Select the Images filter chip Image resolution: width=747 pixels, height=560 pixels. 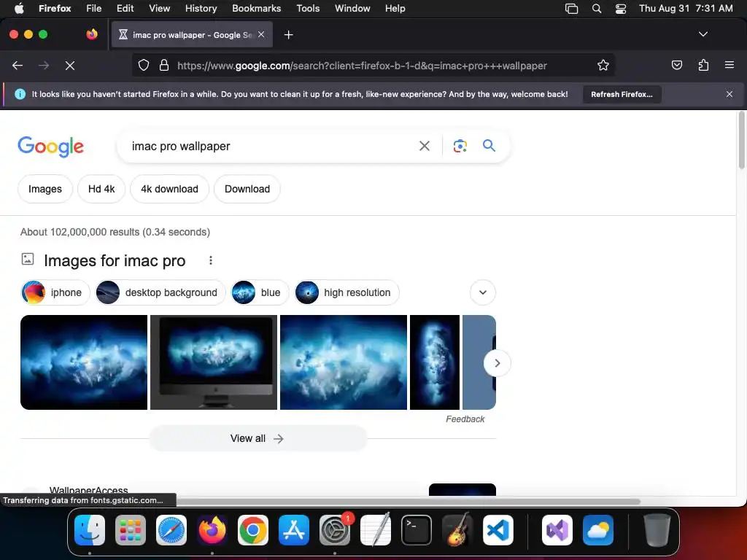[x=45, y=189]
